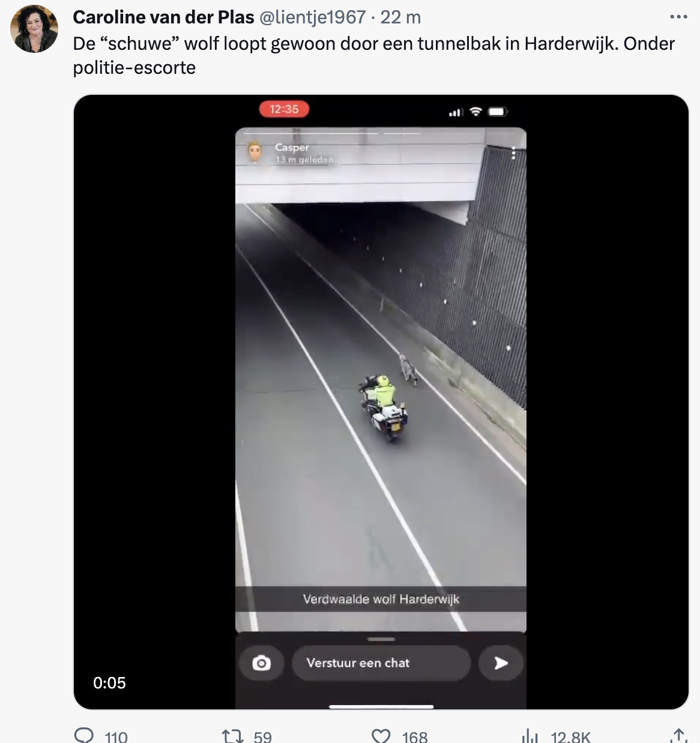Like the tweet with heart icon
700x743 pixels.
(381, 736)
